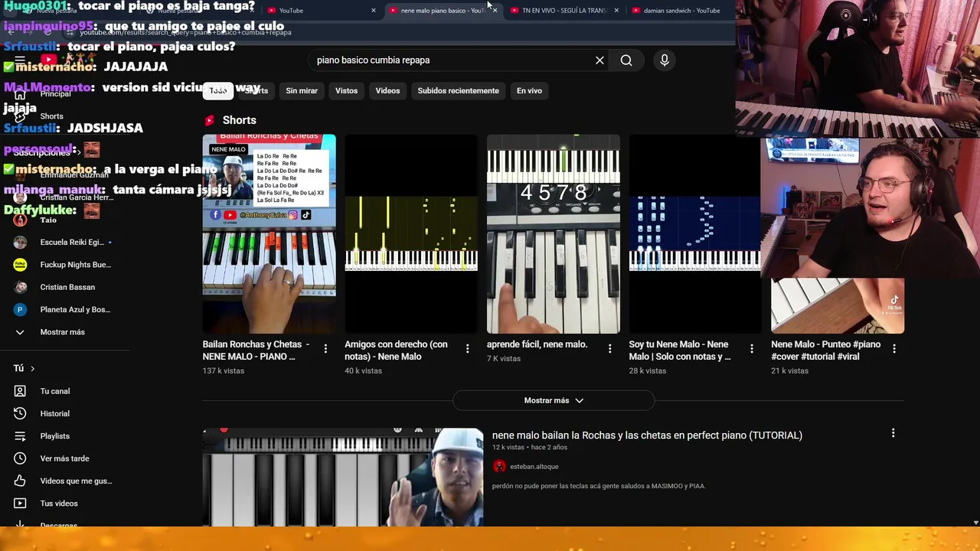Open esteban.altoque tutorial video thumbnail

pos(343,478)
